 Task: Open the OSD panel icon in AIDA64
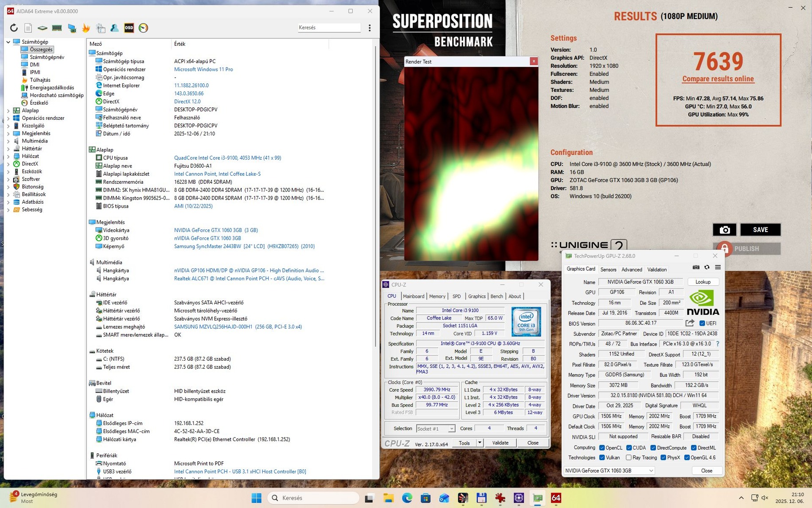point(129,28)
